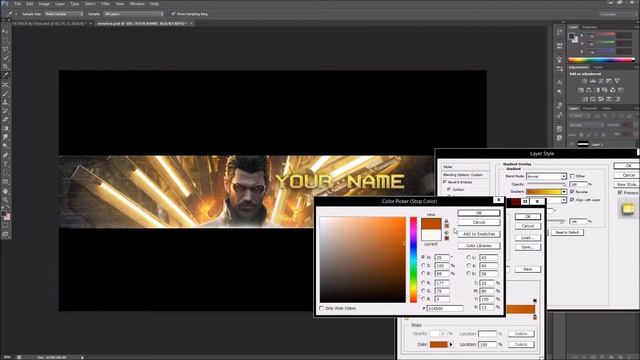The width and height of the screenshot is (640, 360).
Task: Click the not-web-safe cube icon in Color Picker
Action: pos(446,233)
